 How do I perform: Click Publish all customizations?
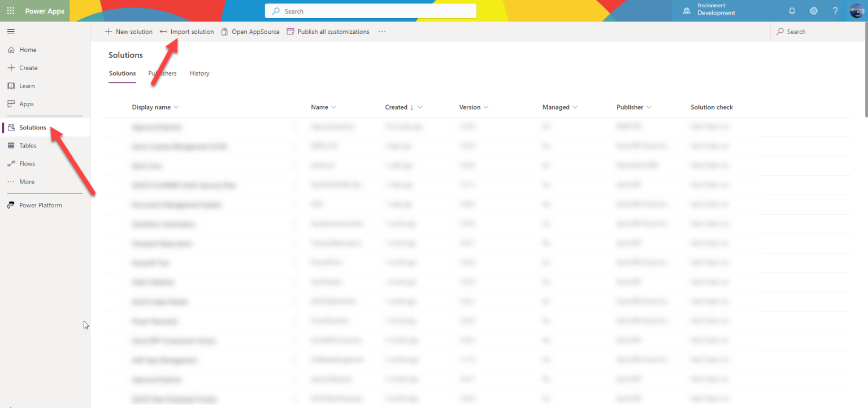(x=328, y=32)
